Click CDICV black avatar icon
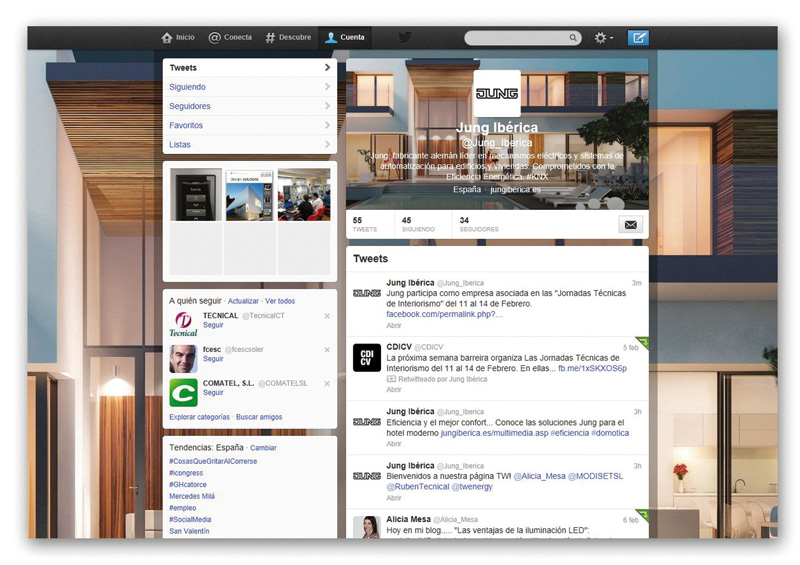Image resolution: width=800 pixels, height=565 pixels. 367,357
